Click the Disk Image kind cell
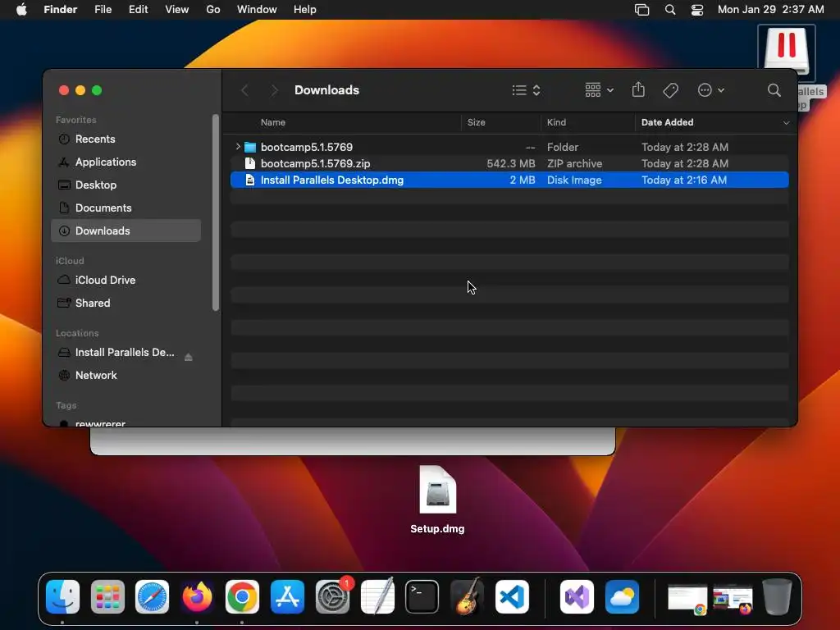 click(574, 180)
